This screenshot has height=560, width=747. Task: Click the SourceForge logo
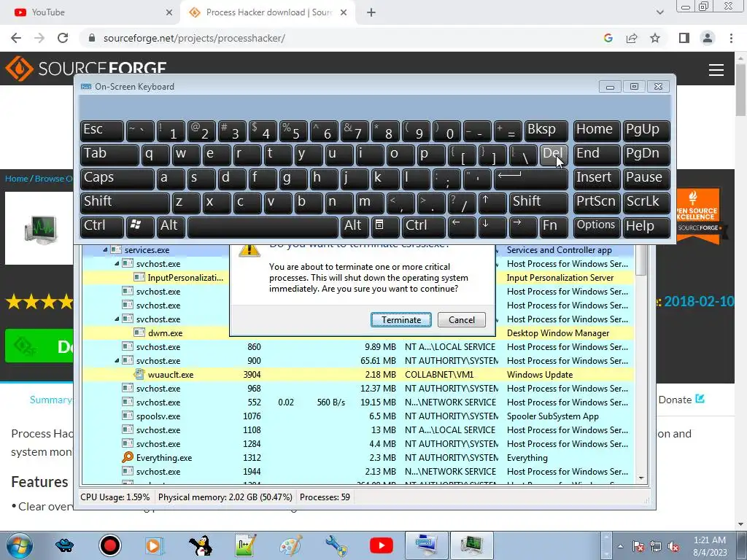(86, 68)
